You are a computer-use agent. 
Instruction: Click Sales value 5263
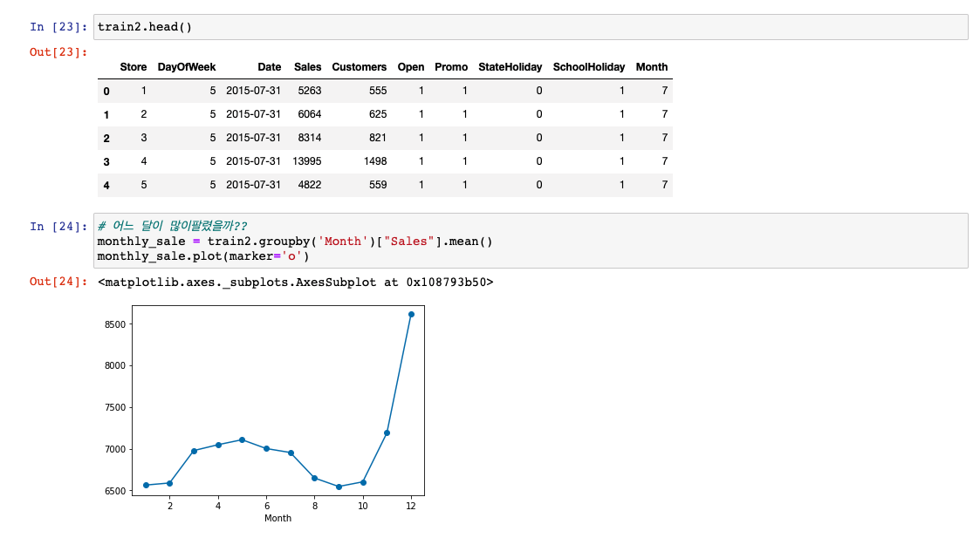pos(310,91)
